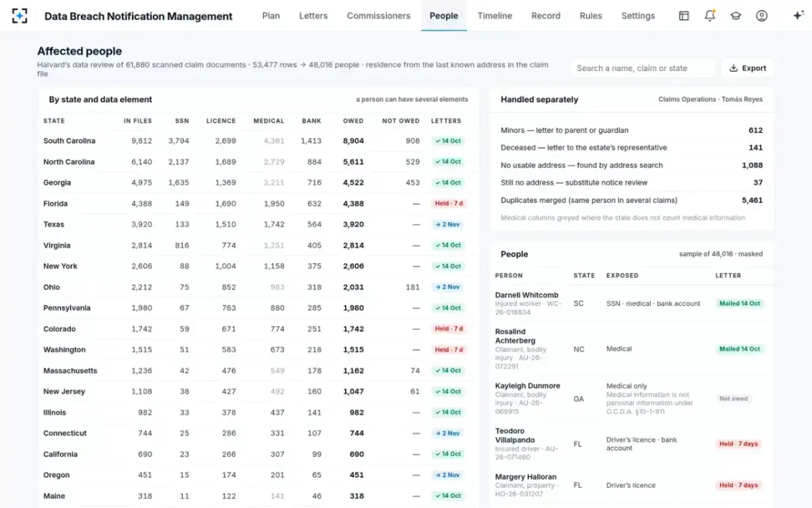Open the Rosalind Achterberg person record
The height and width of the screenshot is (508, 812).
pyautogui.click(x=631, y=349)
